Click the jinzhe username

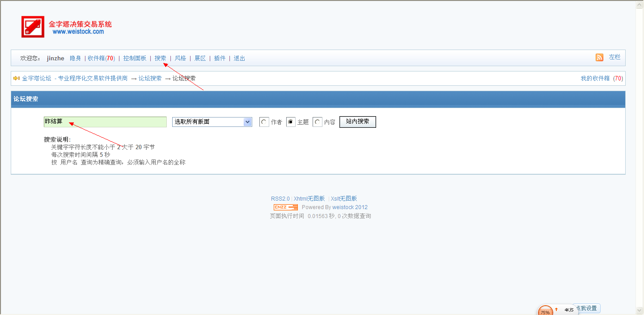pyautogui.click(x=55, y=58)
